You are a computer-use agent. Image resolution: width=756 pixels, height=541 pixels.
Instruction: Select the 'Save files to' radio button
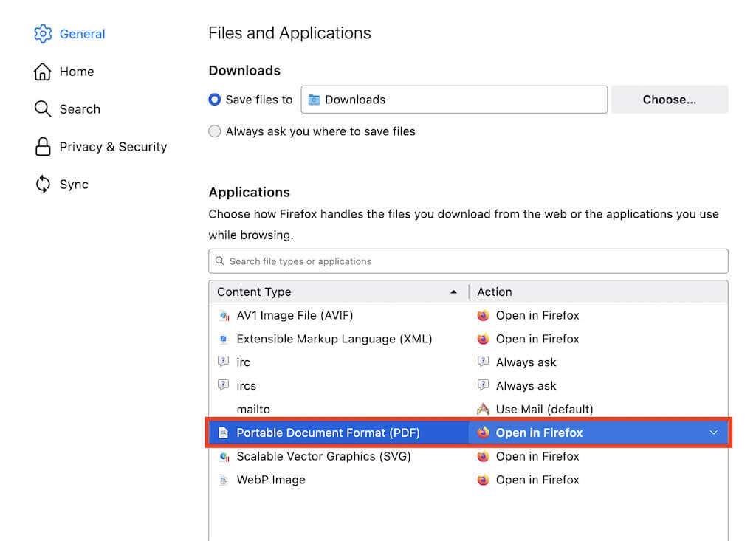tap(215, 100)
